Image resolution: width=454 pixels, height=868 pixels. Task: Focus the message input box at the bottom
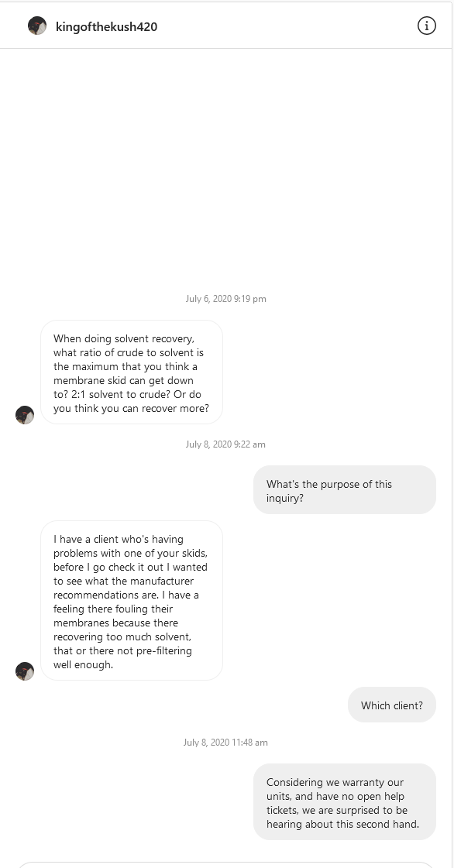tap(226, 865)
